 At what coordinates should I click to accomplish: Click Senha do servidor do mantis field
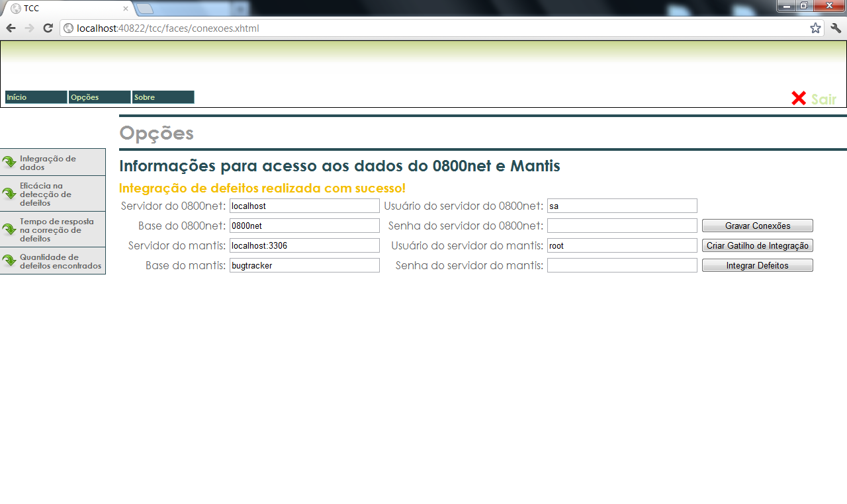coord(622,265)
